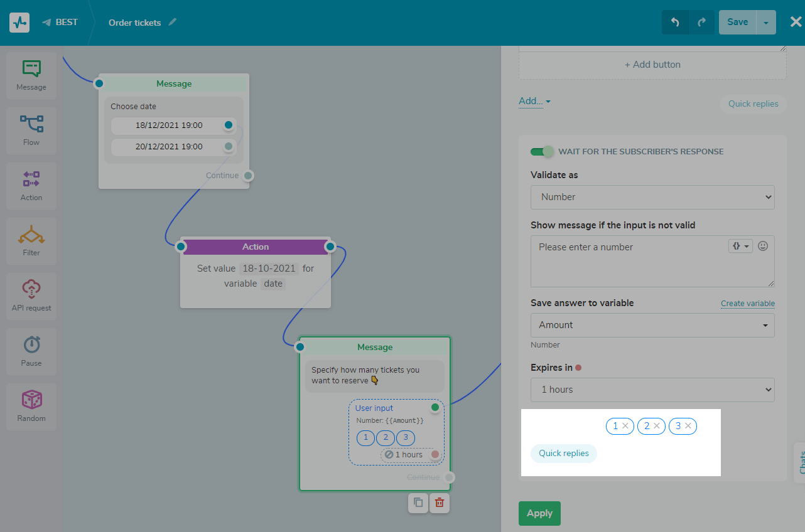Open the Expires in dropdown
Screen dimensions: 805x532
coord(652,390)
